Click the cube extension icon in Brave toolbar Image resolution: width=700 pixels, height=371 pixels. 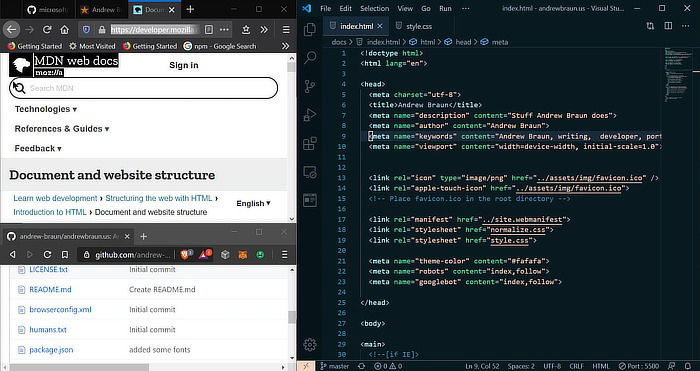click(x=225, y=254)
